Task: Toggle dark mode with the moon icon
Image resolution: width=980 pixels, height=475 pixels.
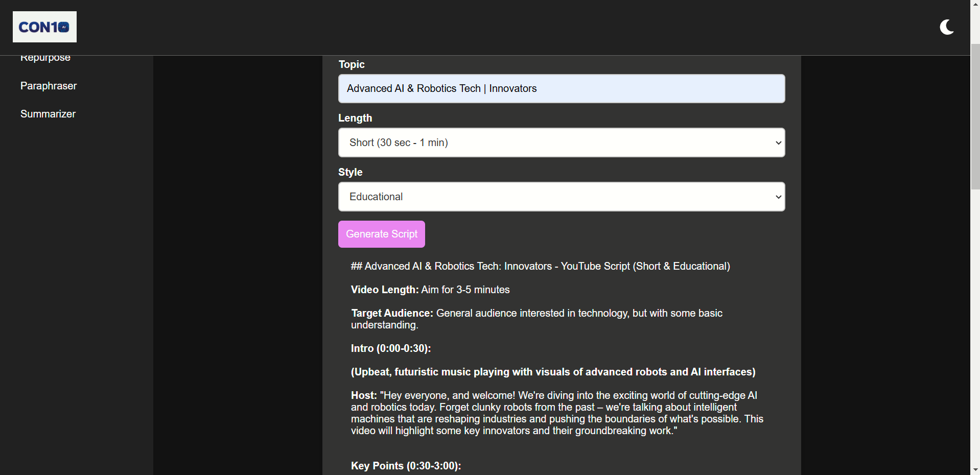Action: click(946, 27)
